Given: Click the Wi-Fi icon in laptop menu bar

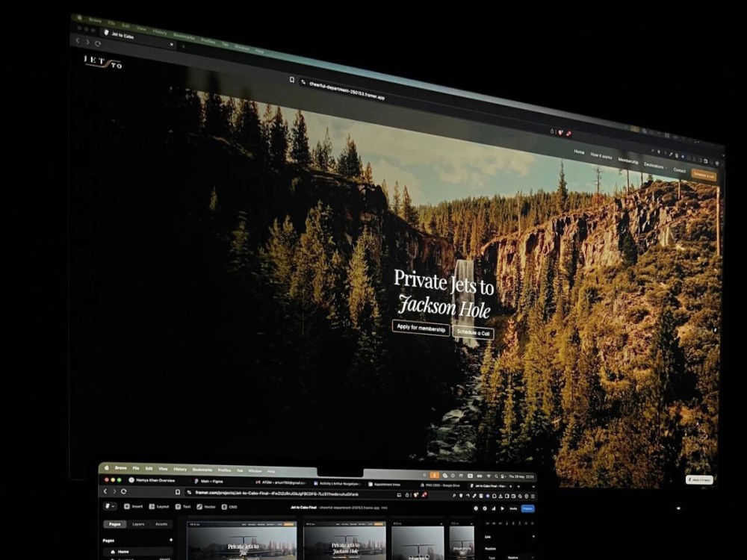Looking at the screenshot, I should click(489, 476).
